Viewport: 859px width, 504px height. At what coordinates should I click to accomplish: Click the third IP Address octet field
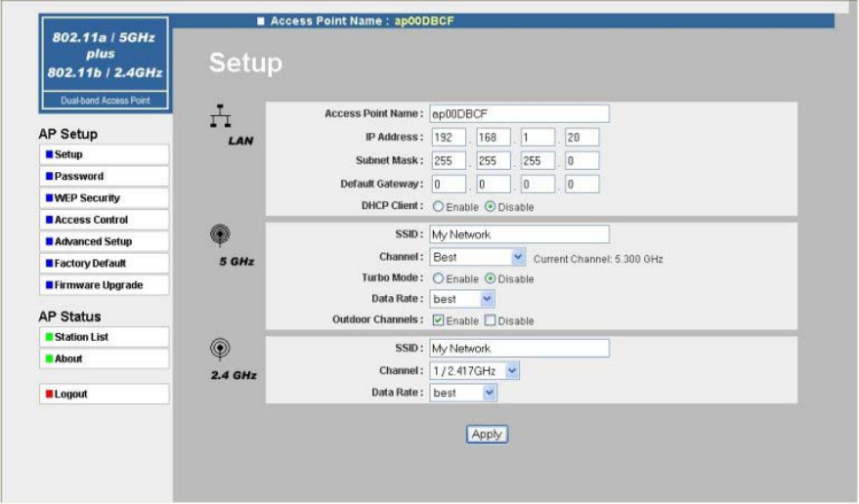[x=537, y=138]
